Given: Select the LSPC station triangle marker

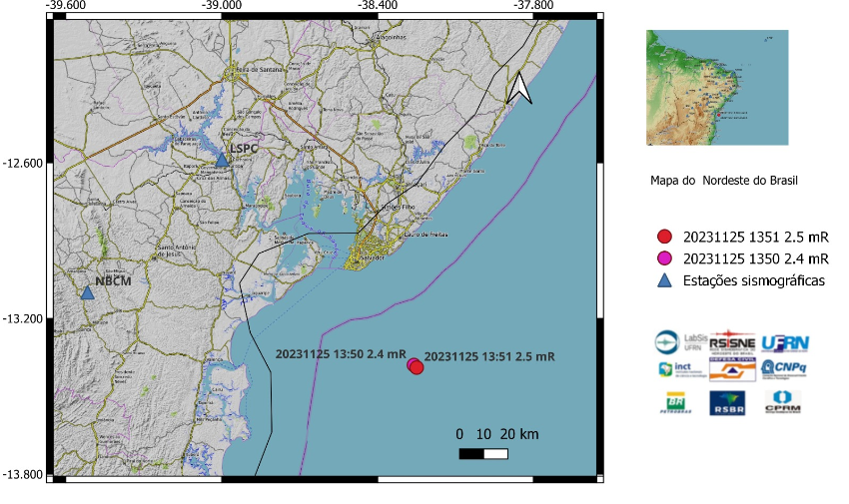Looking at the screenshot, I should point(222,160).
